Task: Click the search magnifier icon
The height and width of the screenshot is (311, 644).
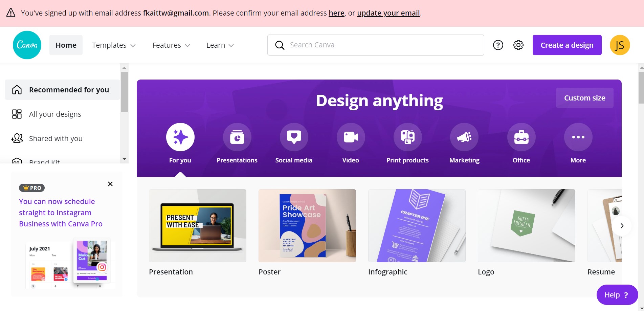Action: click(280, 45)
